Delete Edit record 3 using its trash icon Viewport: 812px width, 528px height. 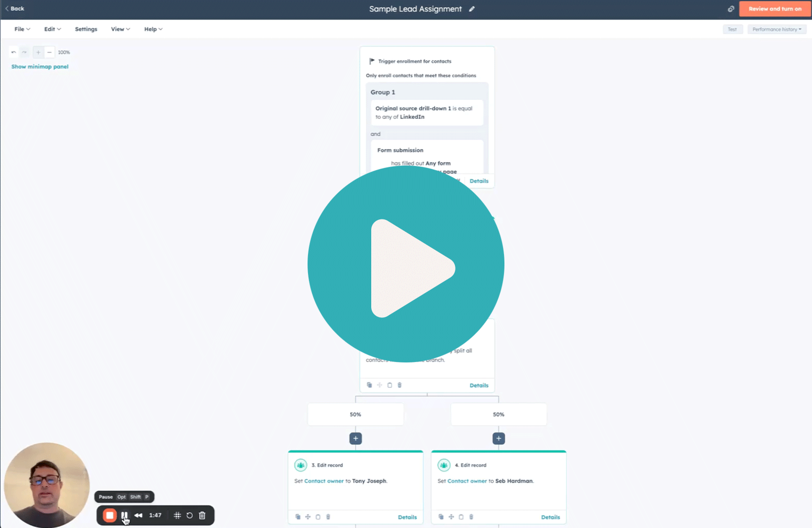[328, 517]
